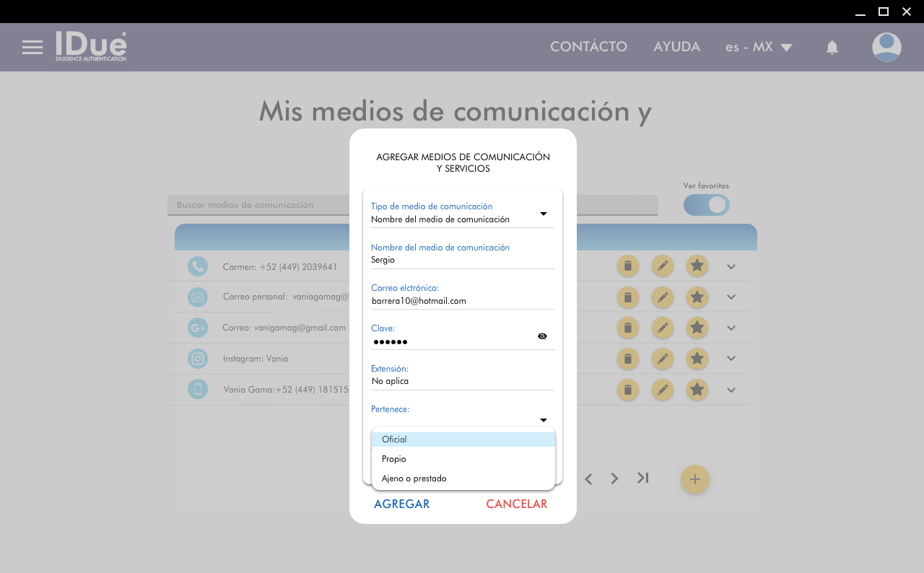This screenshot has height=573, width=924.
Task: Toggle the Ver favoritos switch
Action: tap(706, 205)
